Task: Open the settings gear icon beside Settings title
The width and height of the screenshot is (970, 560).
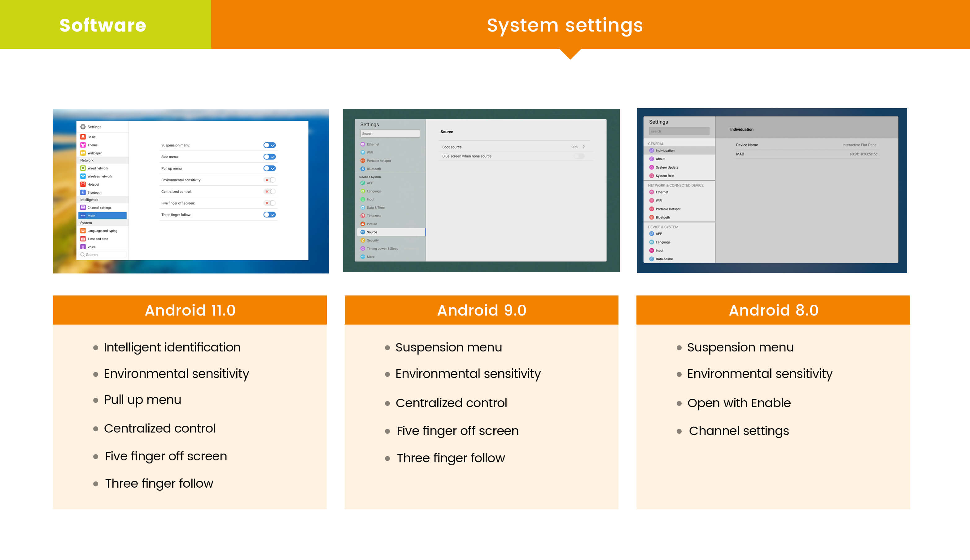Action: click(x=83, y=127)
